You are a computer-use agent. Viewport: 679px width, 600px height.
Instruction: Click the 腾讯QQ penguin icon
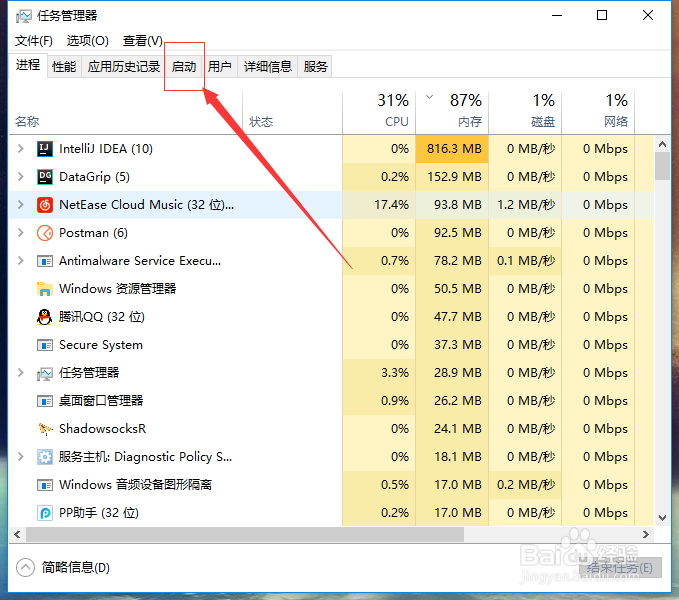[x=45, y=317]
